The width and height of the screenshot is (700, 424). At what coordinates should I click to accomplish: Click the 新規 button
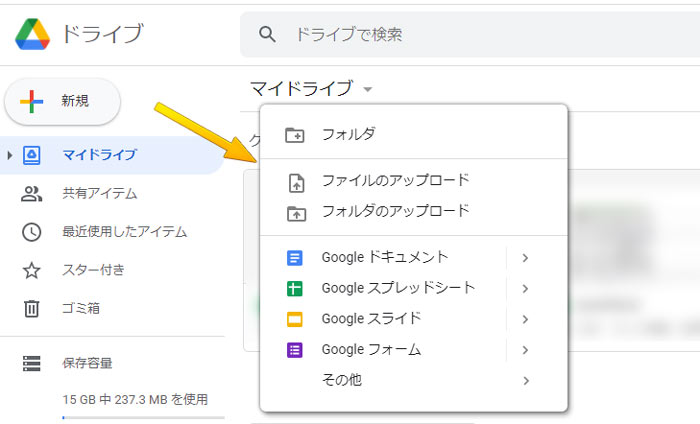coord(62,101)
